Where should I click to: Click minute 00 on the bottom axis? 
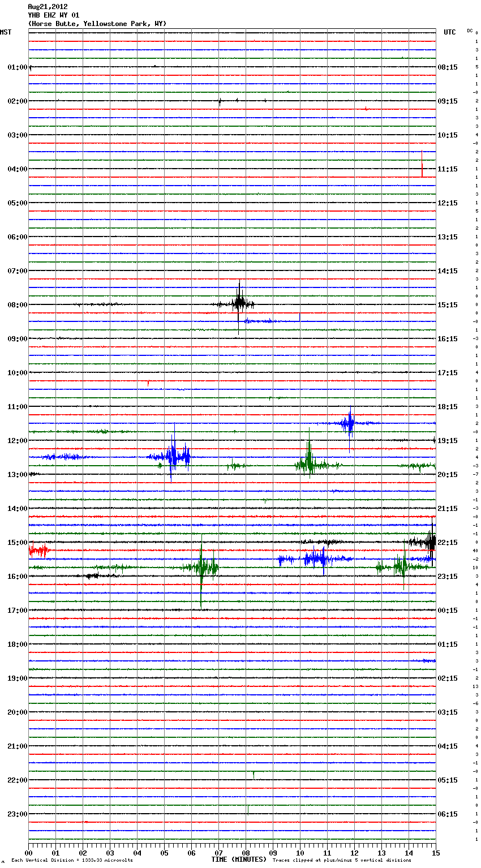[29, 853]
